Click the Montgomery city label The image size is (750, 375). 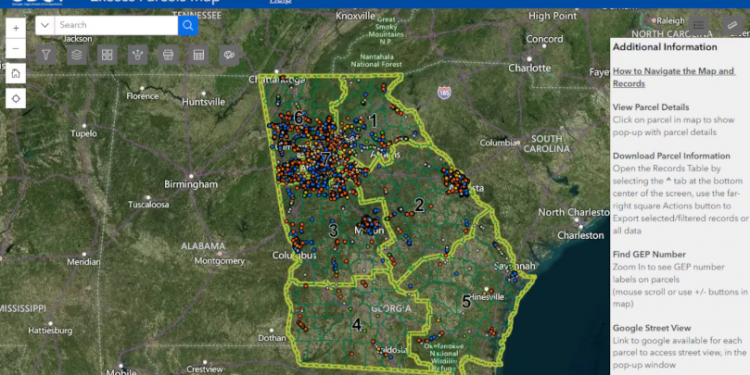click(x=220, y=261)
